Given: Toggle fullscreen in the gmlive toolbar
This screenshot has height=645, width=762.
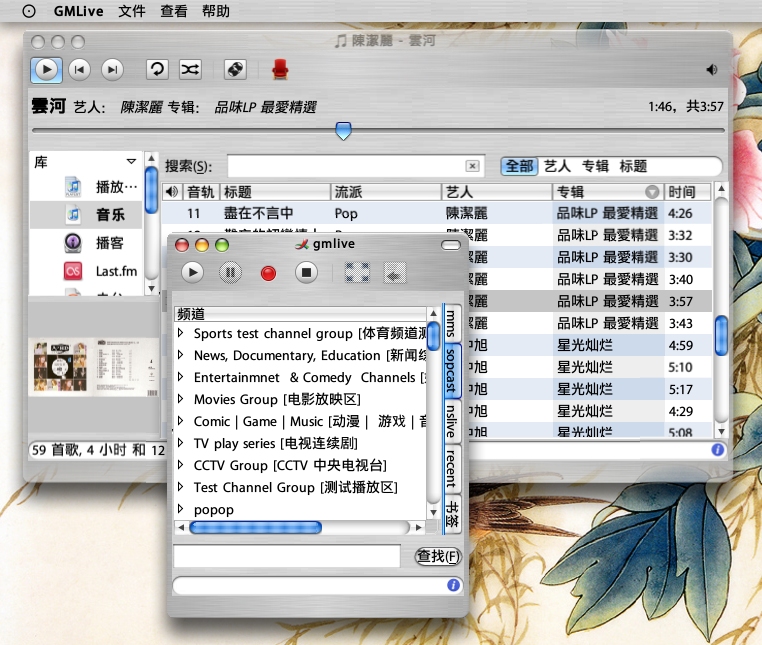Looking at the screenshot, I should (x=357, y=273).
